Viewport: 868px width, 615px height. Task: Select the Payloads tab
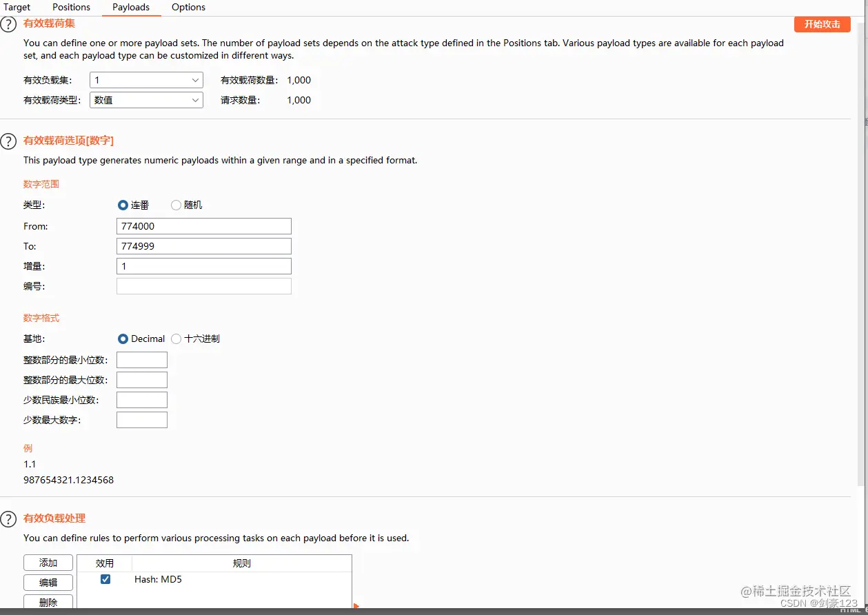pyautogui.click(x=131, y=7)
